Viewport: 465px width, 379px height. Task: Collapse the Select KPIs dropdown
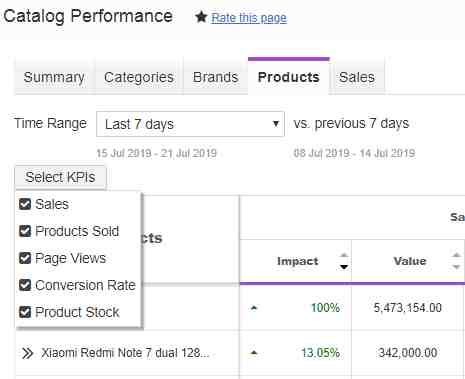tap(60, 177)
